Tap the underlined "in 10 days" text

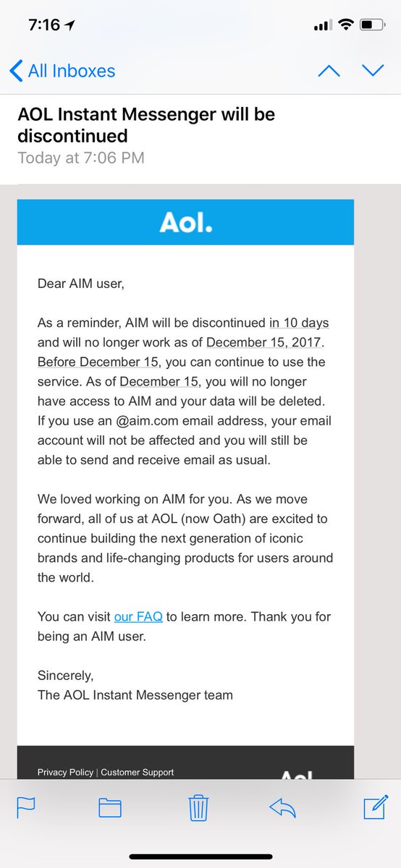coord(299,323)
